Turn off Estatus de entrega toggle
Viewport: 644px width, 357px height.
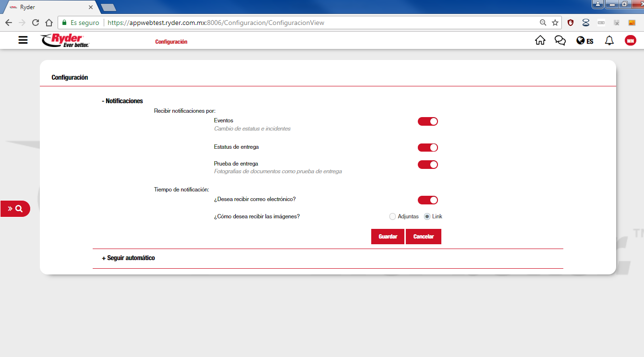[x=427, y=147]
